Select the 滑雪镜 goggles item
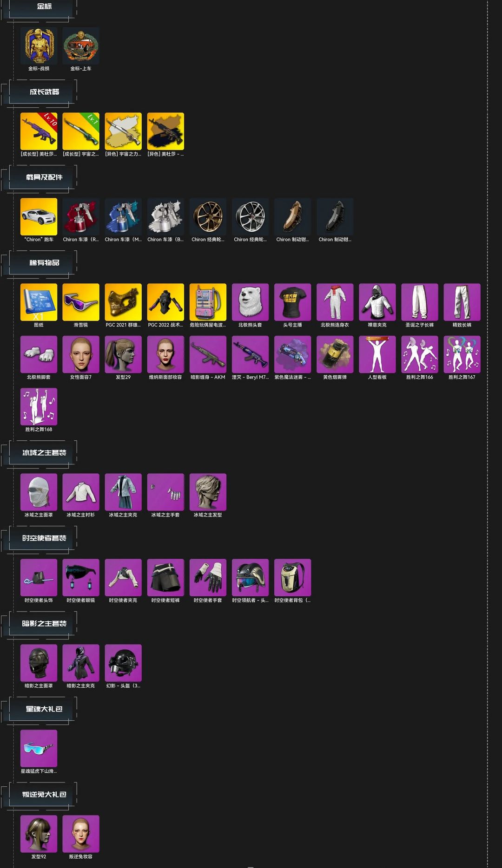 81,302
